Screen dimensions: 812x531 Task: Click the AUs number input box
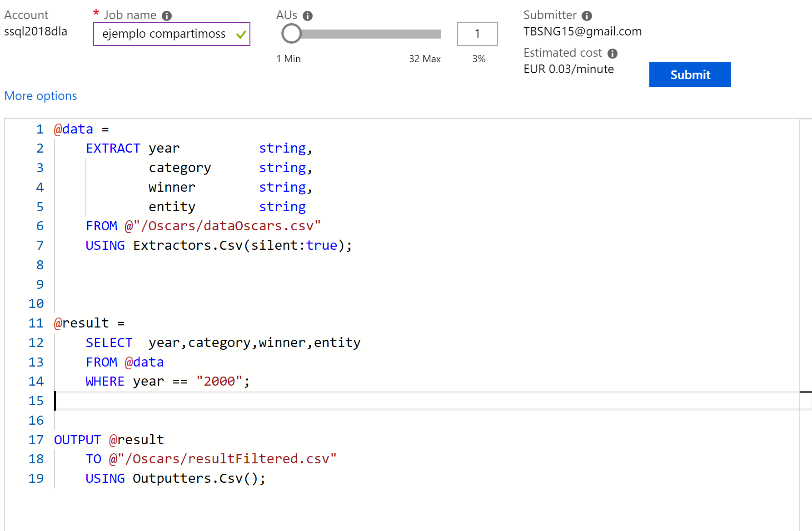point(477,34)
